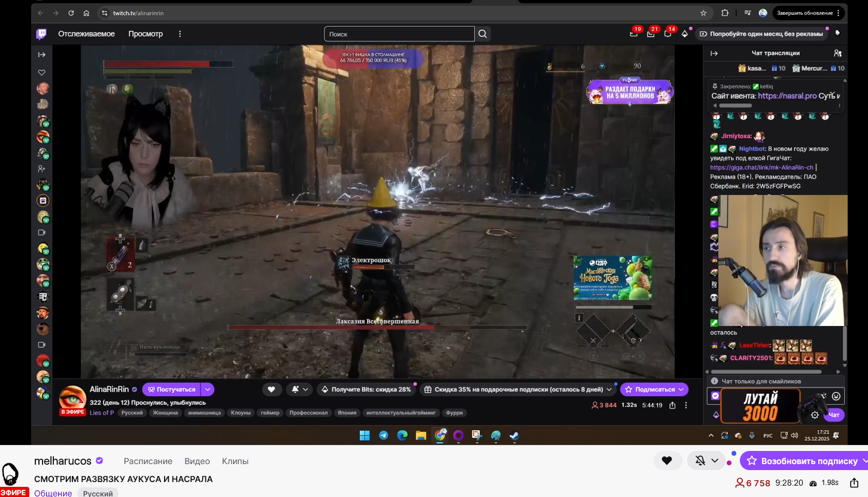
Task: Toggle follow heart for melharucos
Action: pyautogui.click(x=667, y=461)
